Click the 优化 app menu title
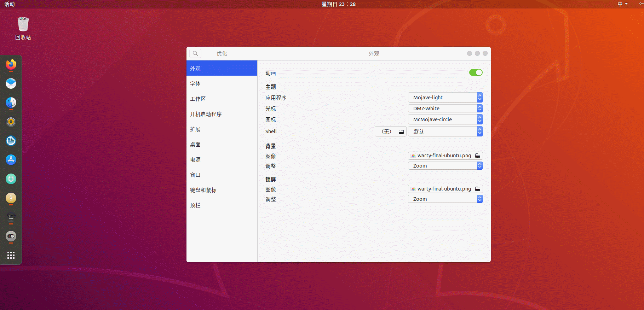Screen dimensions: 644x310 click(222, 53)
